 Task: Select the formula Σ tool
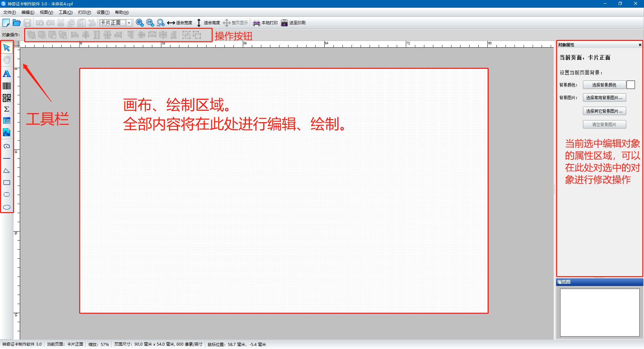click(x=6, y=109)
